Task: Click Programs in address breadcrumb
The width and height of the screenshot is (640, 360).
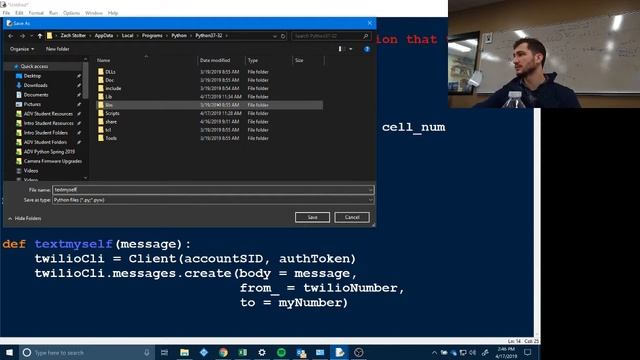Action: (x=152, y=36)
